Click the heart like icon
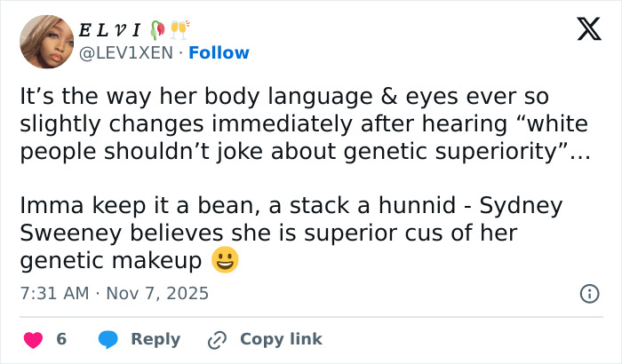The height and width of the screenshot is (364, 622). click(33, 339)
